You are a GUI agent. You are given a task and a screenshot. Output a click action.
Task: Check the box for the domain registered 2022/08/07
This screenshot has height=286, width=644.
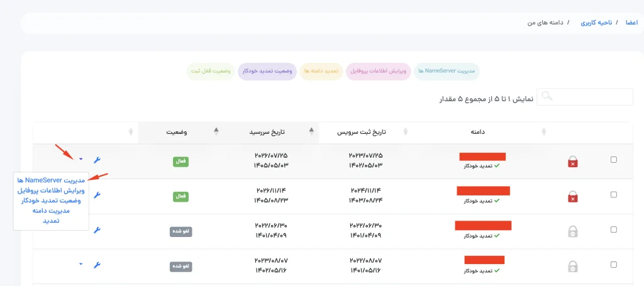614,265
